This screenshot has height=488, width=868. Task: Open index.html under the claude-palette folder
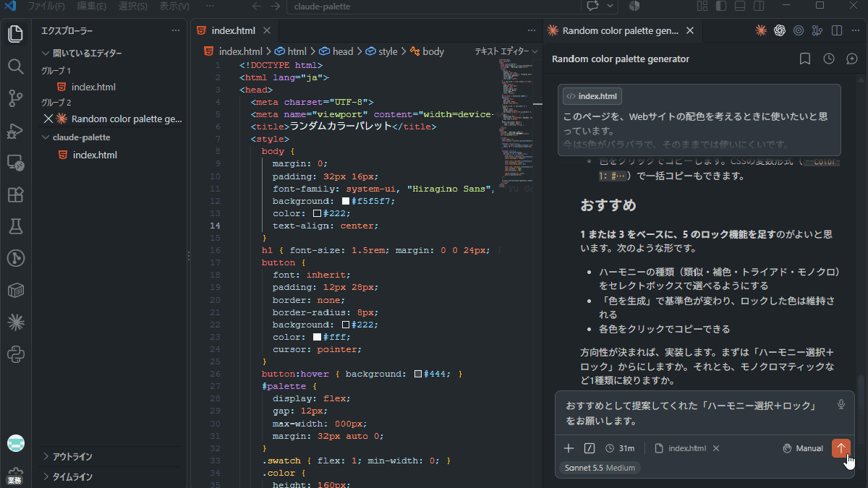coord(95,155)
